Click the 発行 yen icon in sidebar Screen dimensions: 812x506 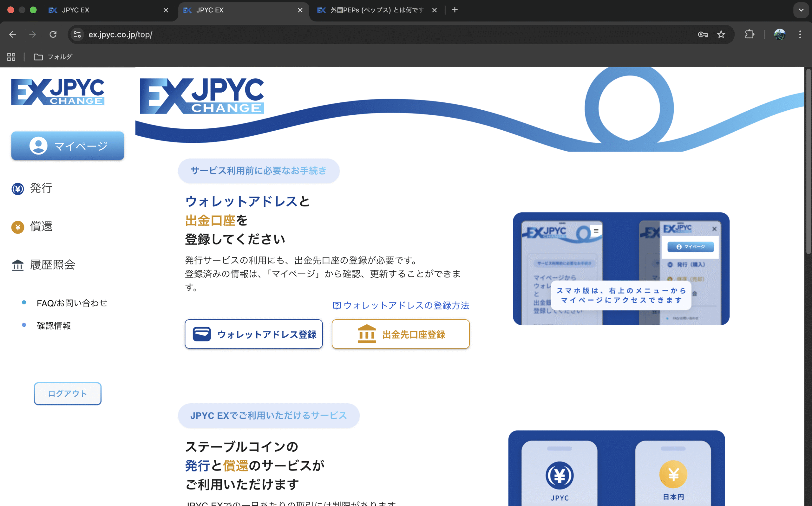pos(18,189)
